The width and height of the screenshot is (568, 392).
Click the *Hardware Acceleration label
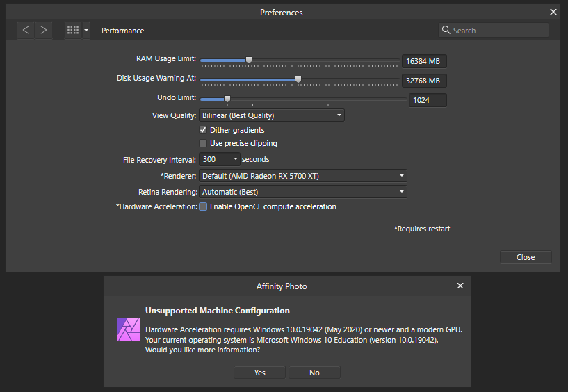(x=156, y=206)
